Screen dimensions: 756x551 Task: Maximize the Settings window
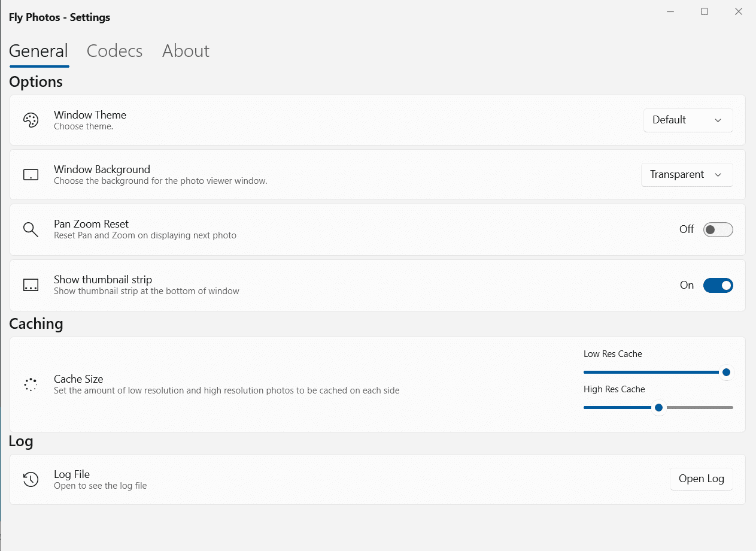point(705,11)
